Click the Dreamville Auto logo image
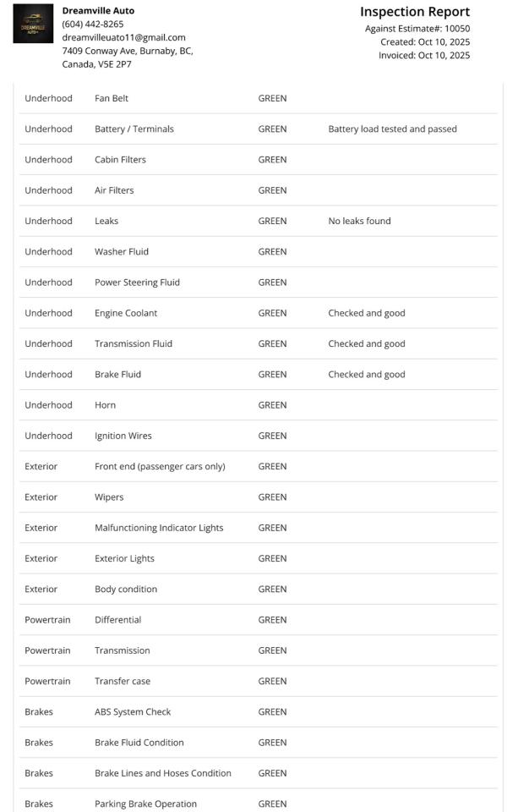This screenshot has width=518, height=812. (33, 24)
